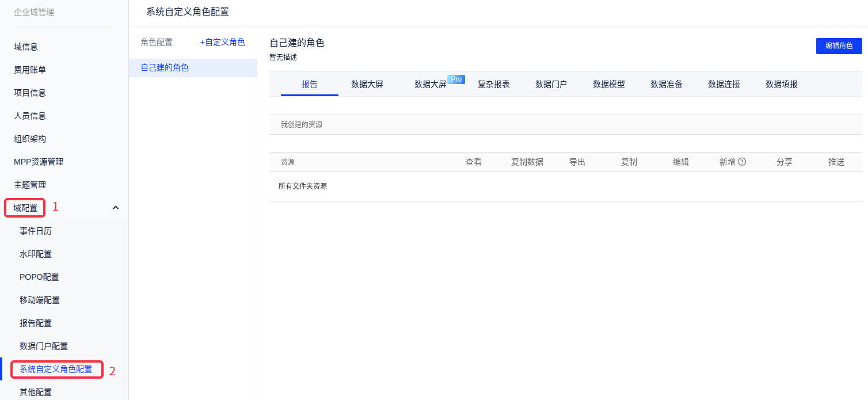Open 域信息 in the sidebar
This screenshot has height=400, width=868.
coord(26,47)
